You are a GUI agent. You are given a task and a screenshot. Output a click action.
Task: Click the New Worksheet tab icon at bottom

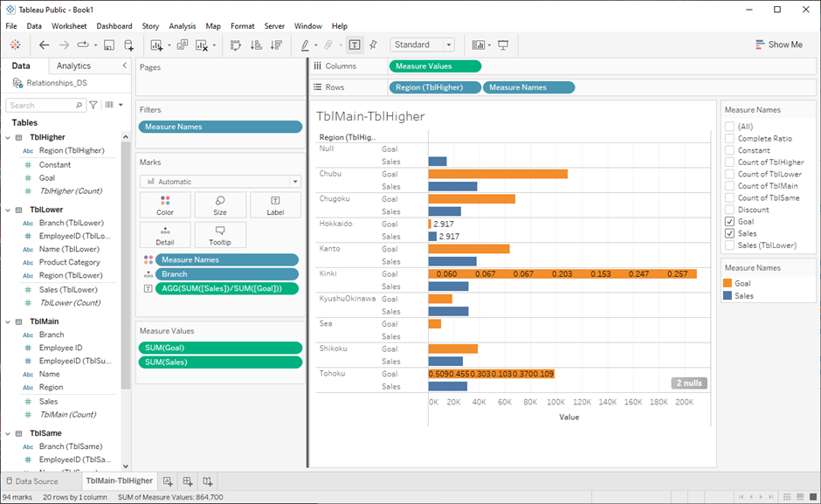click(168, 481)
